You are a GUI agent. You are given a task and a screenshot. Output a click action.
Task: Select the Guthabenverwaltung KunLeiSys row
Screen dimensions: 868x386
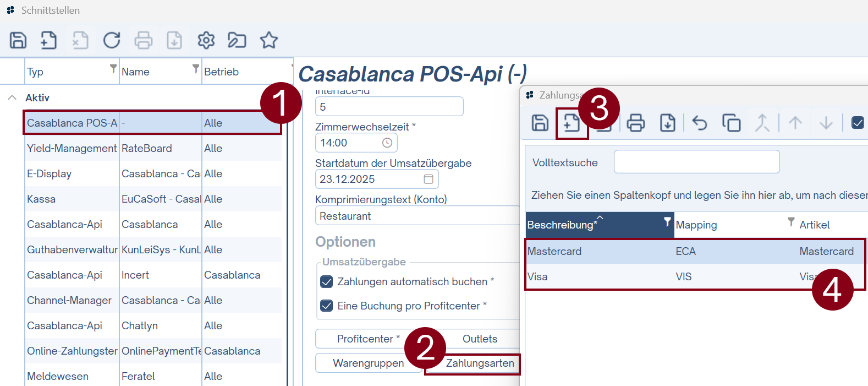(153, 249)
